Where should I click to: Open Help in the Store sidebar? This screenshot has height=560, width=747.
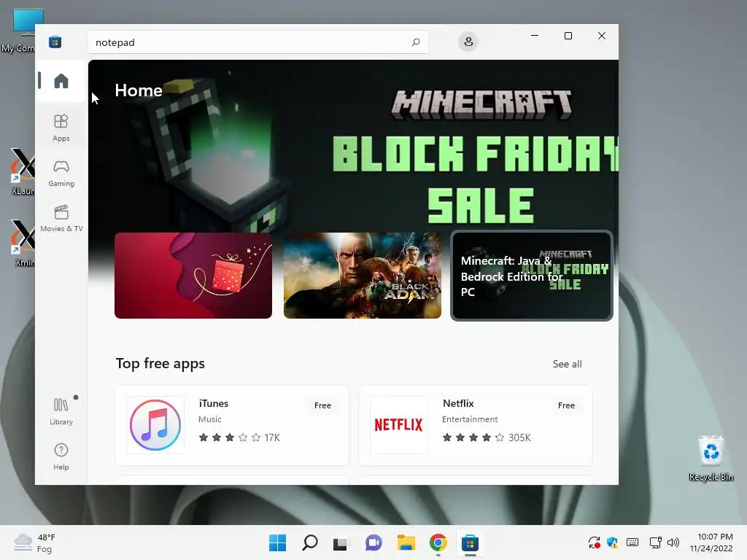click(61, 456)
